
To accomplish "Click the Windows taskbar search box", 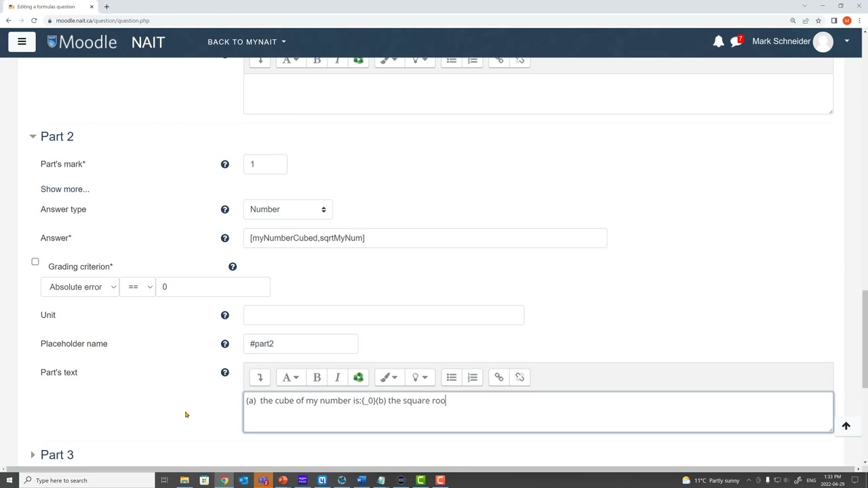I will [87, 481].
